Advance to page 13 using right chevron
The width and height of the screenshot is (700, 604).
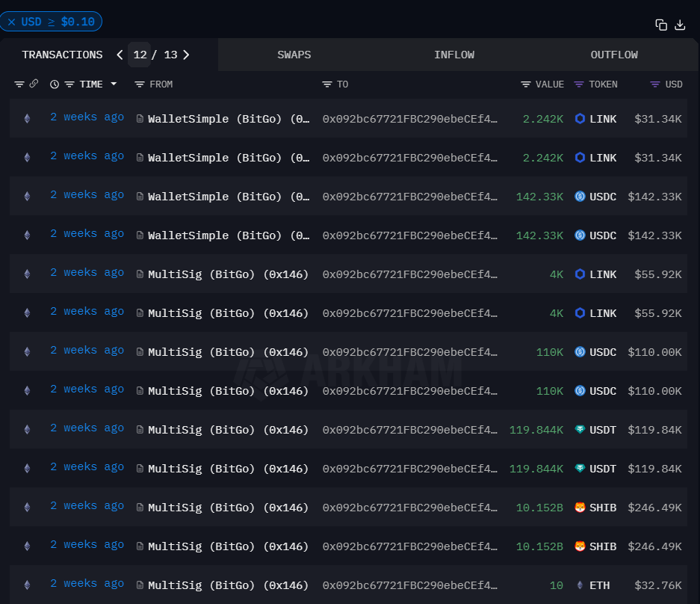click(x=186, y=54)
